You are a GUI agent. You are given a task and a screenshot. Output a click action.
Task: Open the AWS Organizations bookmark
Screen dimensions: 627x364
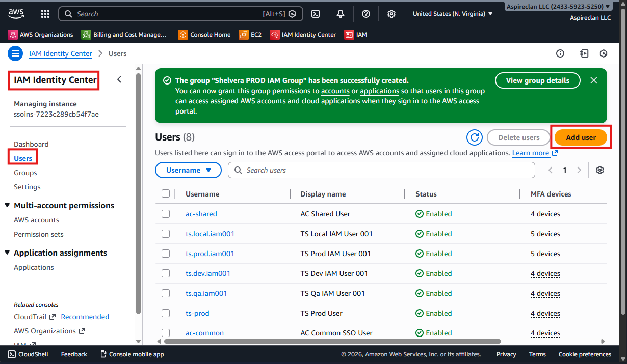(x=41, y=35)
